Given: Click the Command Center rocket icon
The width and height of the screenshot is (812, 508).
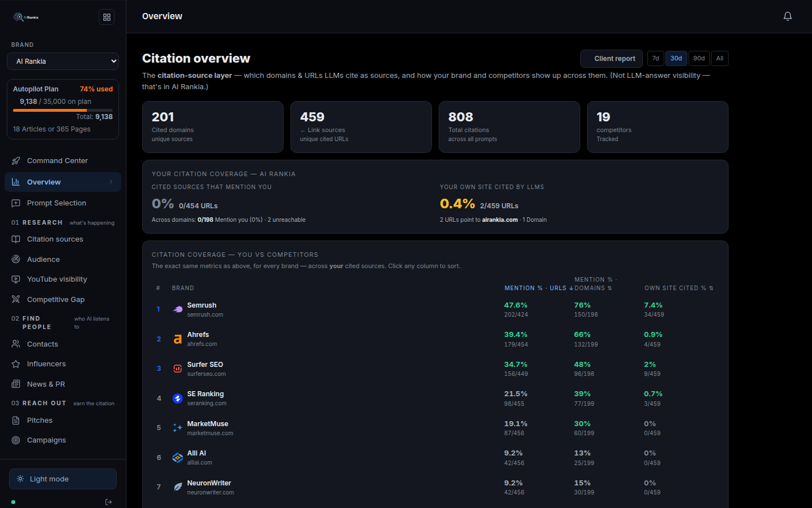Looking at the screenshot, I should [x=16, y=161].
